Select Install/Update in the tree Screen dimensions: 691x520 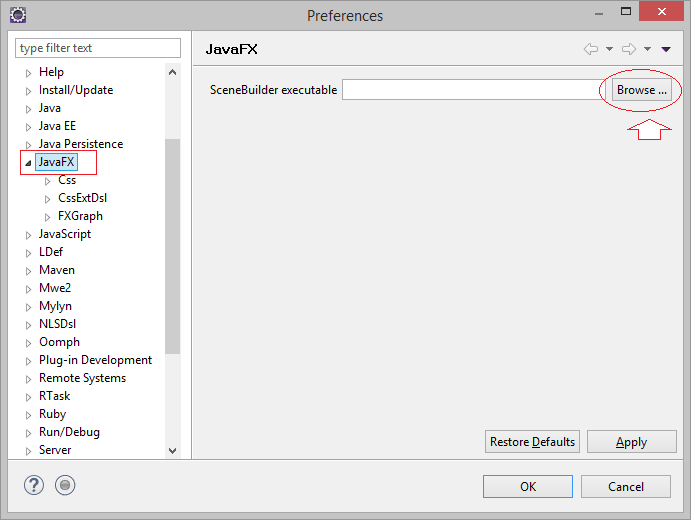click(x=76, y=90)
